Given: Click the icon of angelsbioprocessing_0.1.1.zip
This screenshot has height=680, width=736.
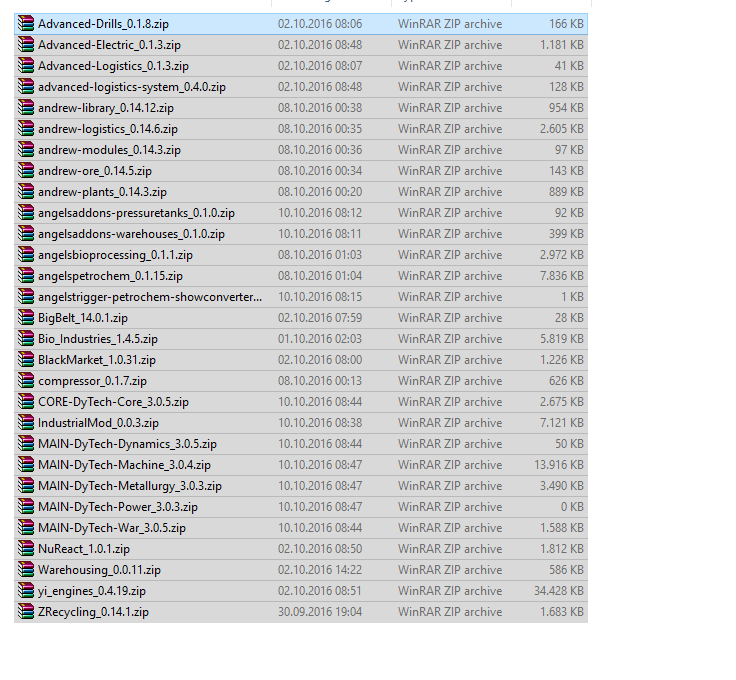Looking at the screenshot, I should point(26,255).
